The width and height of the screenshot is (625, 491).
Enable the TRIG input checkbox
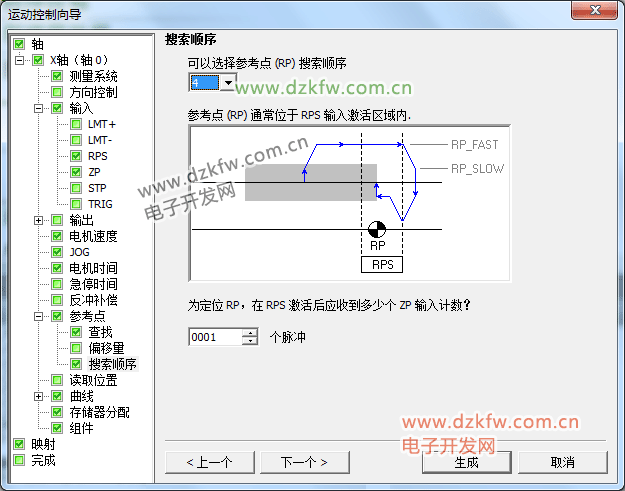point(76,204)
